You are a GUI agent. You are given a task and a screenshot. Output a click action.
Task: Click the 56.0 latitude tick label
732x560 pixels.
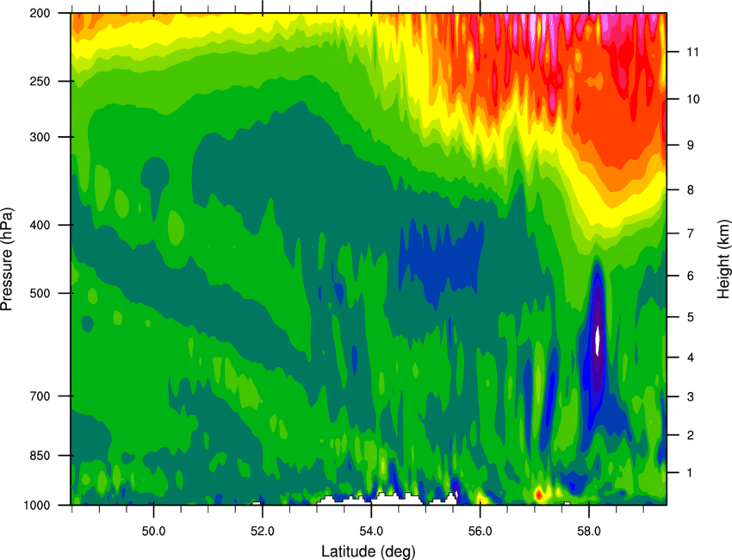[480, 532]
